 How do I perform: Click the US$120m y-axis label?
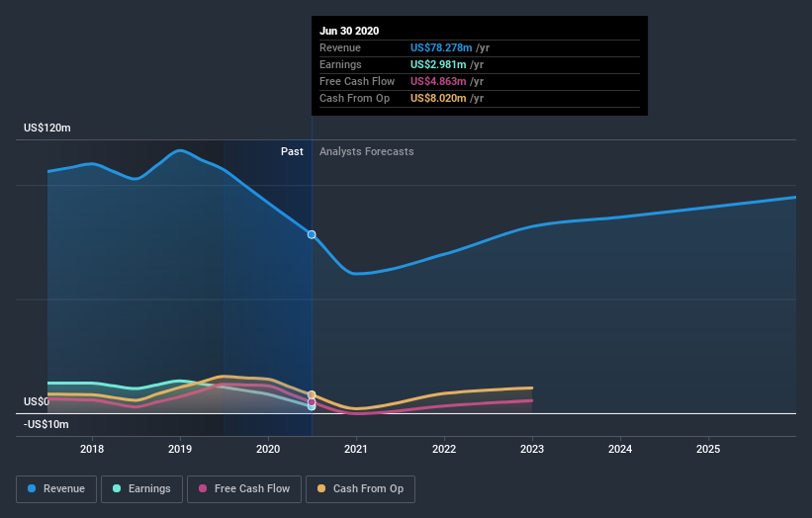pyautogui.click(x=47, y=128)
